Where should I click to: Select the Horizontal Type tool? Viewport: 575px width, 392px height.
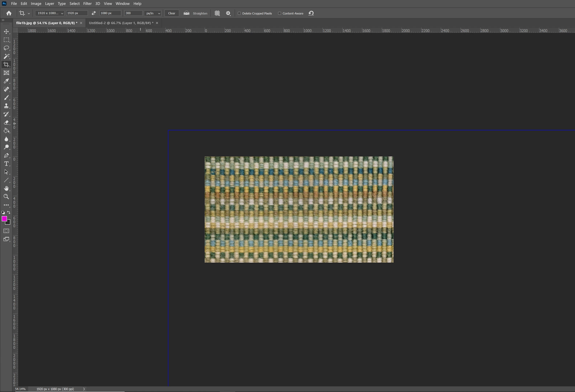(6, 164)
